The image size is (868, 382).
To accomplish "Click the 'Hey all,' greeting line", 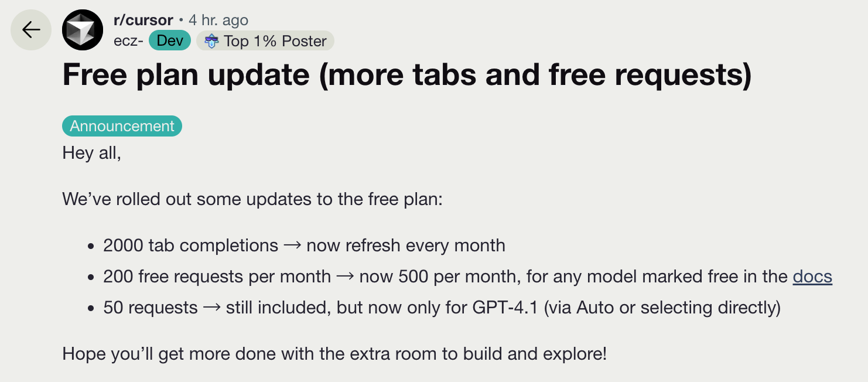I will point(92,154).
